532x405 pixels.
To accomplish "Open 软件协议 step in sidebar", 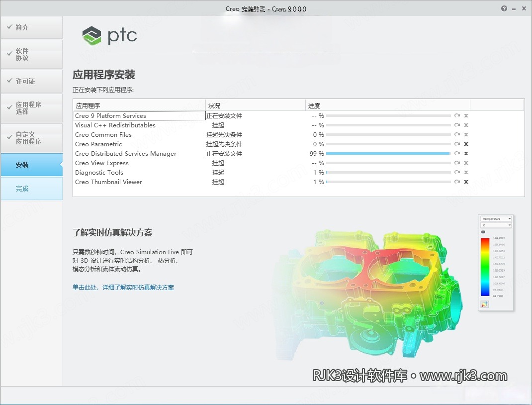I will [x=31, y=54].
